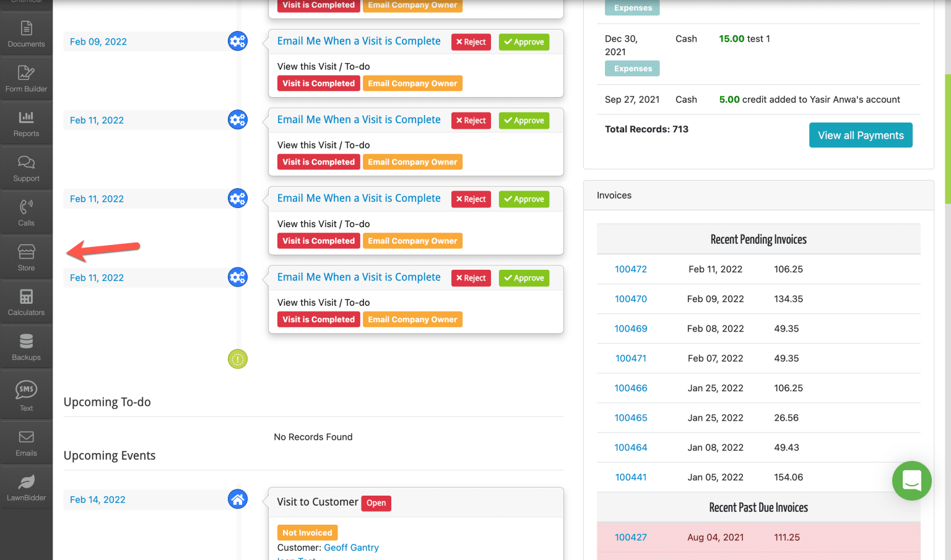Screen dimensions: 951x560
Task: Open the Calculators sidebar icon
Action: tap(26, 303)
